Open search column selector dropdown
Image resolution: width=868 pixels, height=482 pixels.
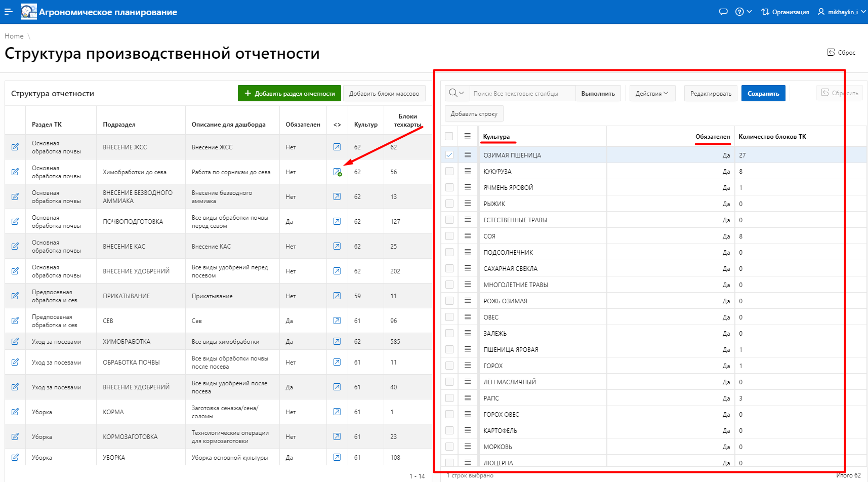point(457,93)
